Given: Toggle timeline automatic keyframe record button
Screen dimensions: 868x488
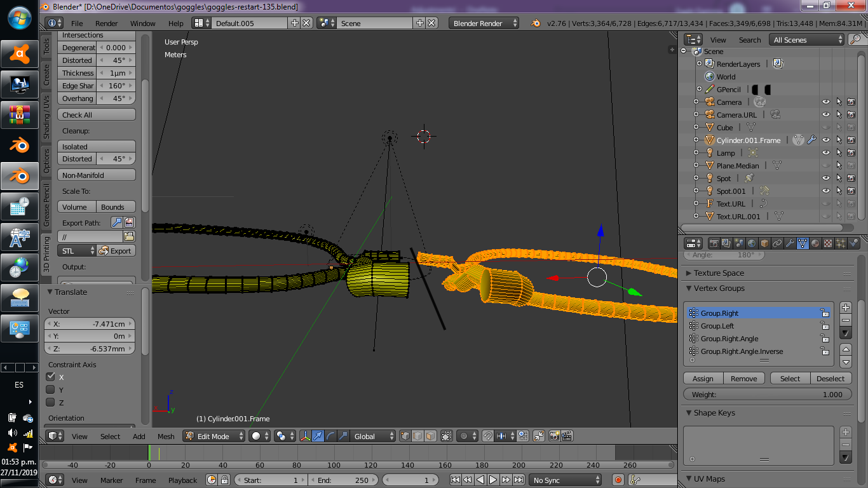Looking at the screenshot, I should point(617,480).
